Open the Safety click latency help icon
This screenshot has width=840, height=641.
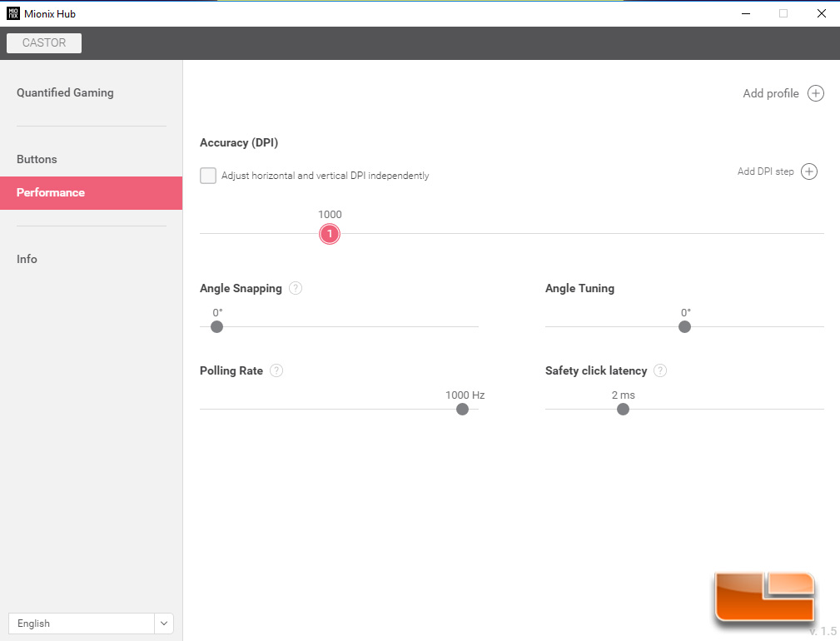[x=660, y=370]
